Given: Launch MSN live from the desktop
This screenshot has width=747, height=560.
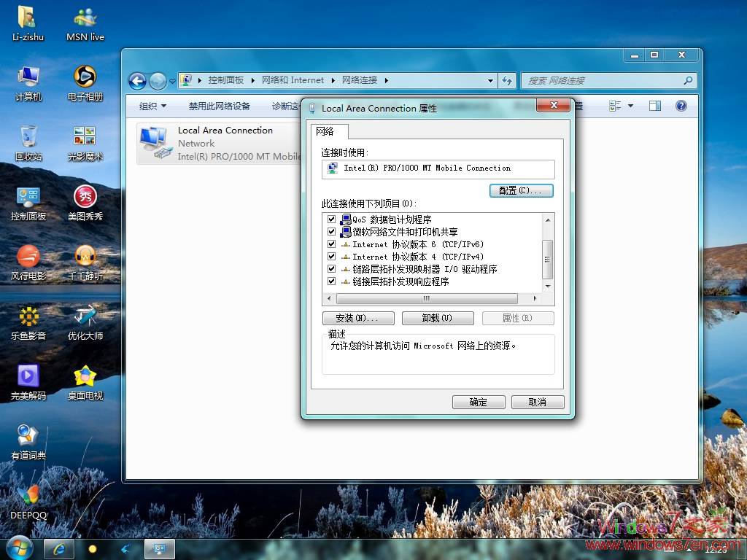Looking at the screenshot, I should tap(84, 18).
